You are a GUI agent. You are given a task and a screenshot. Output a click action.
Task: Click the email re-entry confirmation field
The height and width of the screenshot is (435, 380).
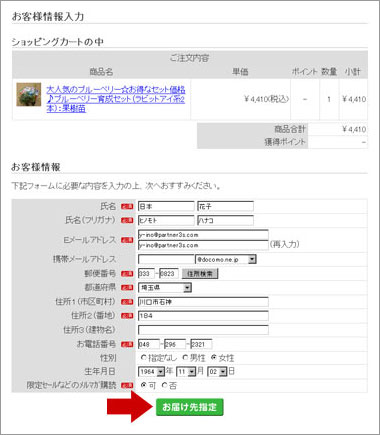coord(203,245)
